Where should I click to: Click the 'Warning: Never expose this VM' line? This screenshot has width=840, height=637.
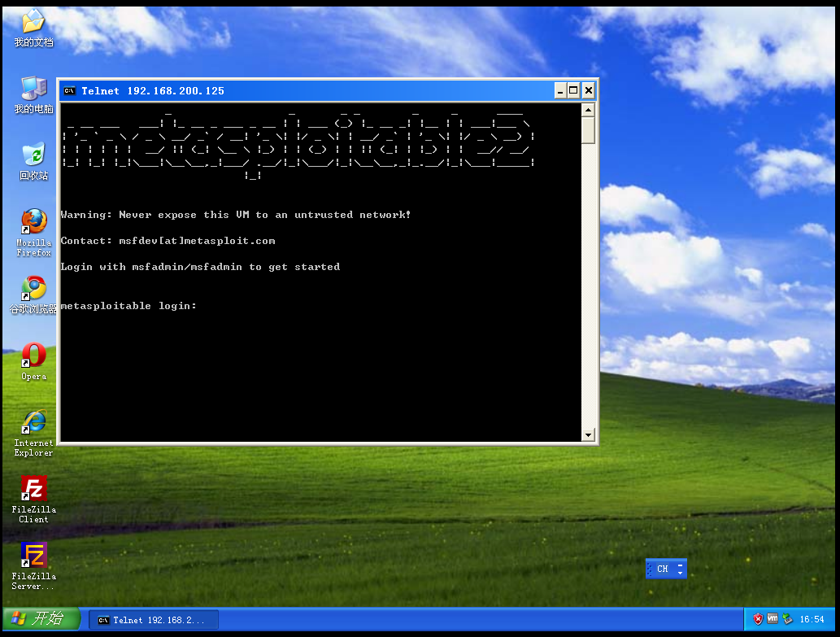pos(236,215)
